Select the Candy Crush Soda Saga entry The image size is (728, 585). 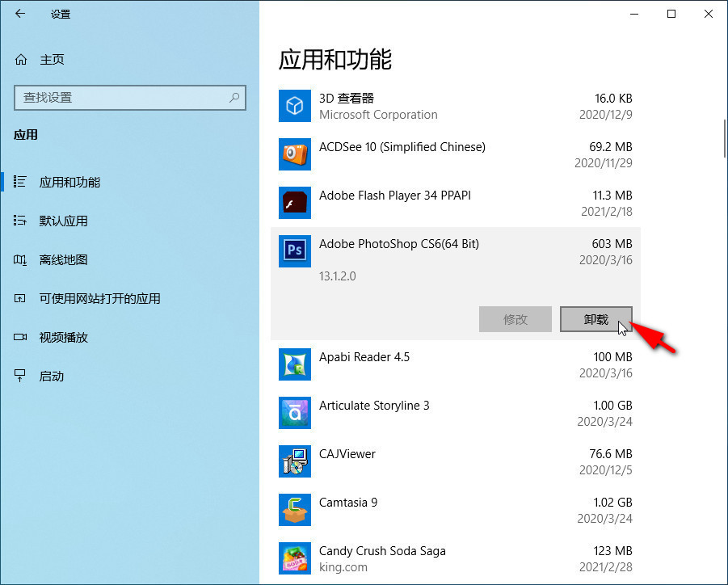[382, 550]
